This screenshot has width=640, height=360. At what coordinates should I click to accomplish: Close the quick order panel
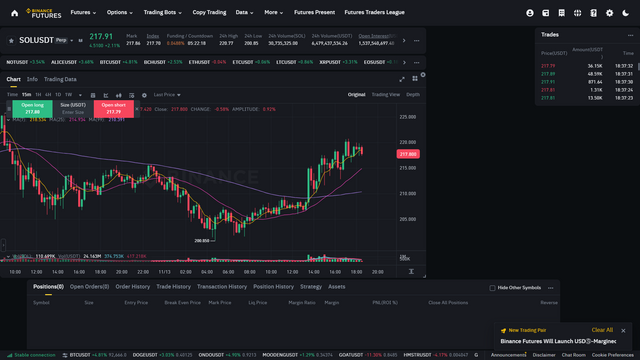pos(137,109)
